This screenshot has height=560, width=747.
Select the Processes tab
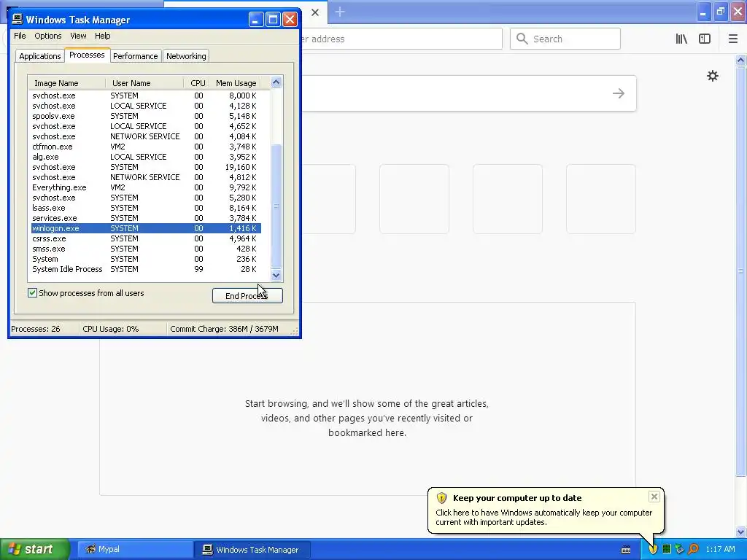point(87,55)
